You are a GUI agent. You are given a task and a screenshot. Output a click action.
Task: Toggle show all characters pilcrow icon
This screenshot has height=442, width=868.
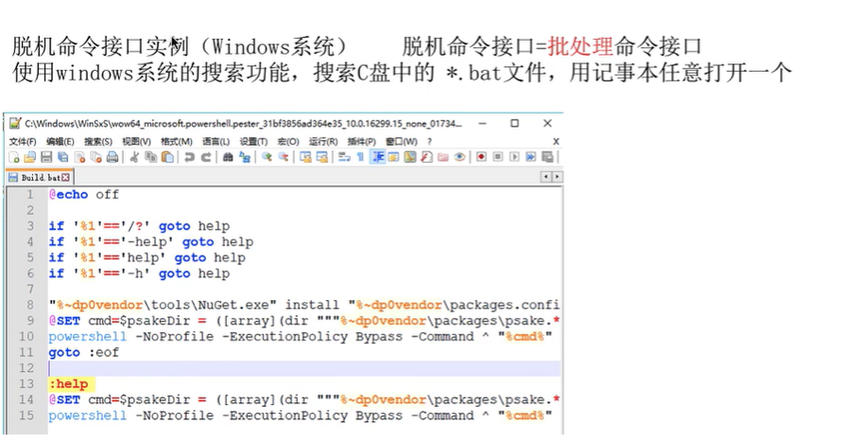pos(360,157)
